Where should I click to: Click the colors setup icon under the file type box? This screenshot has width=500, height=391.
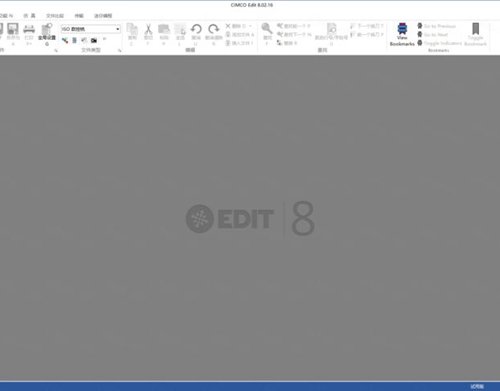pyautogui.click(x=65, y=40)
